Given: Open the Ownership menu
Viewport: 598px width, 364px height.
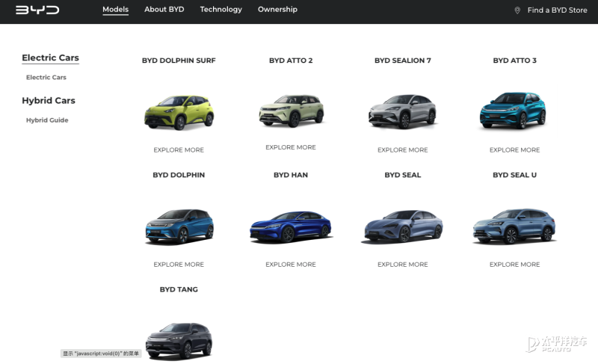Looking at the screenshot, I should (277, 10).
